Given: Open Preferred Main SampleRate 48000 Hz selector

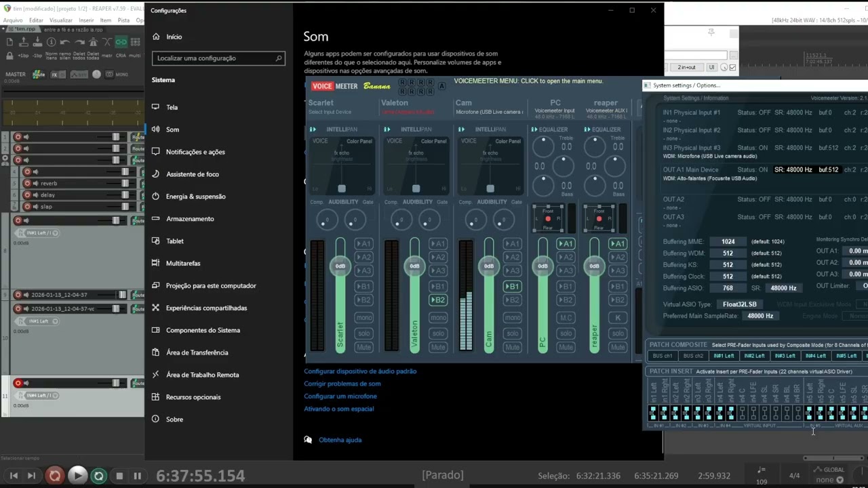Looking at the screenshot, I should [760, 316].
